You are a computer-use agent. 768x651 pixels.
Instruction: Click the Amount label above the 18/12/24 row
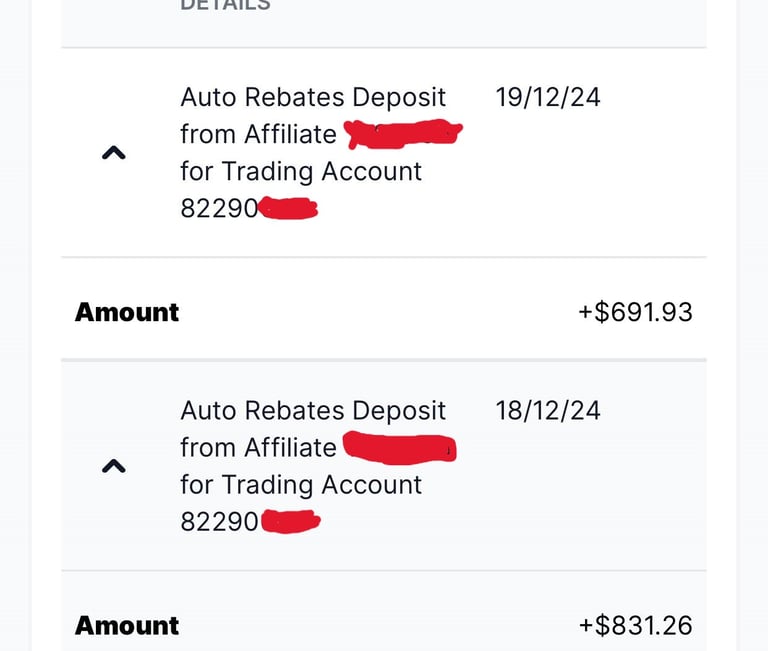127,312
